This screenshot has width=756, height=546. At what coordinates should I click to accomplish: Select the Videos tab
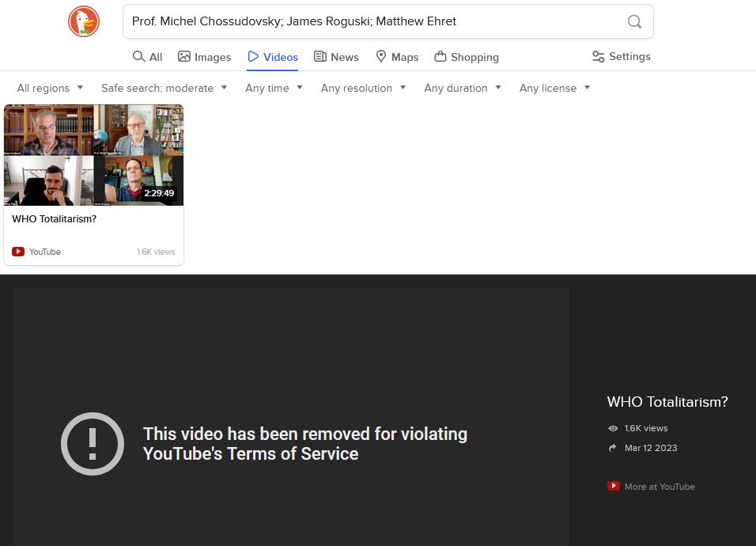(272, 57)
